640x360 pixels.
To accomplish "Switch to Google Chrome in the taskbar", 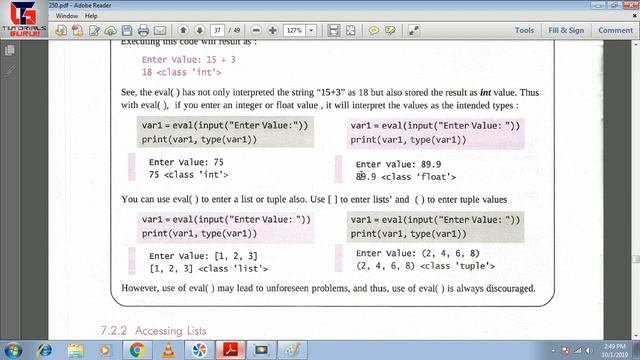I will pos(137,350).
